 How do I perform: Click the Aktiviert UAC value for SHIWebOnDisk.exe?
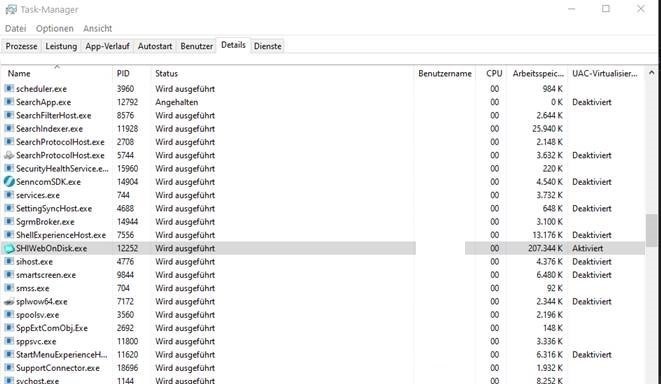coord(587,248)
